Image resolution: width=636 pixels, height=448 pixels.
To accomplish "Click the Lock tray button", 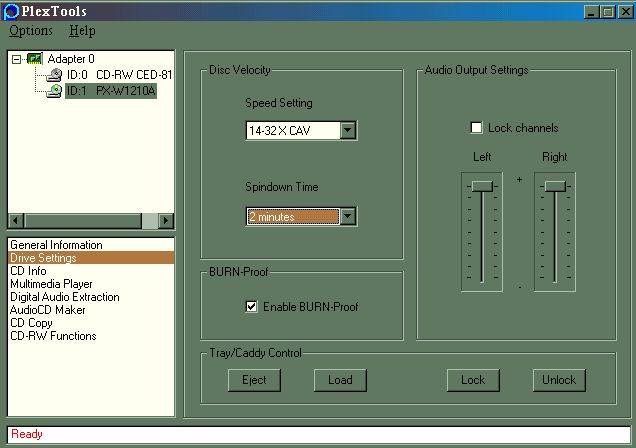I will coord(473,380).
